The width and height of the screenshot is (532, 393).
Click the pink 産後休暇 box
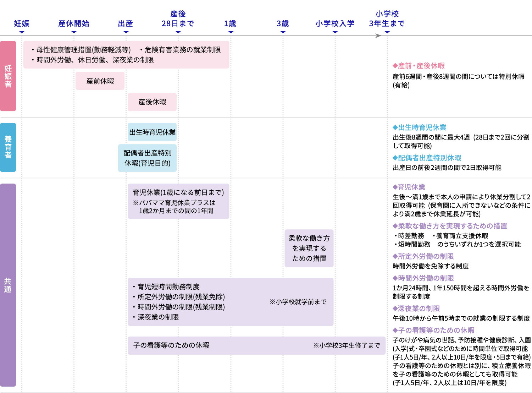(152, 102)
